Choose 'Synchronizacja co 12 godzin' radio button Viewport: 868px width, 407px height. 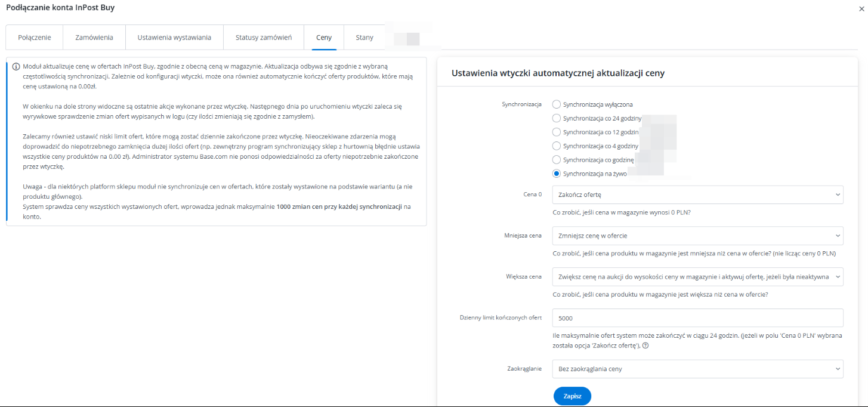tap(557, 132)
